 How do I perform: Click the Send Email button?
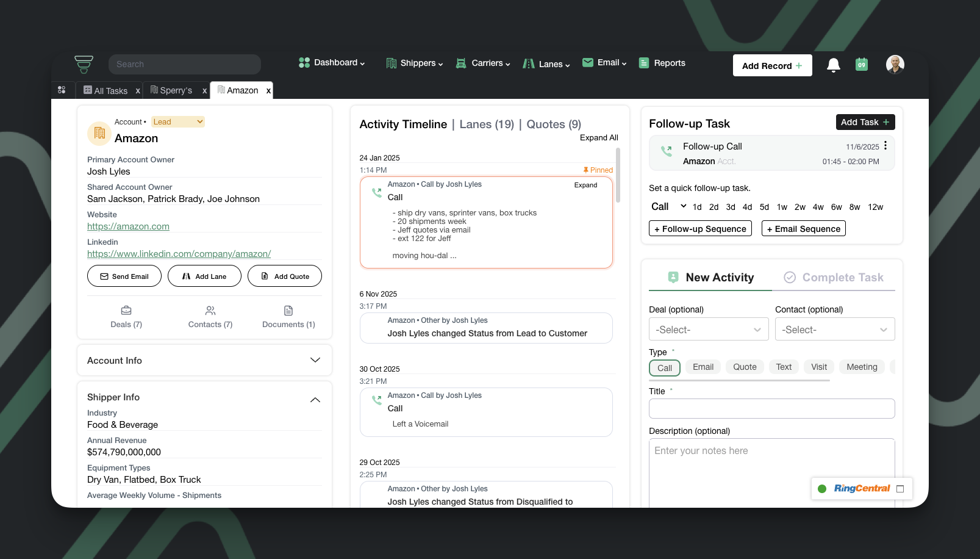tap(124, 276)
